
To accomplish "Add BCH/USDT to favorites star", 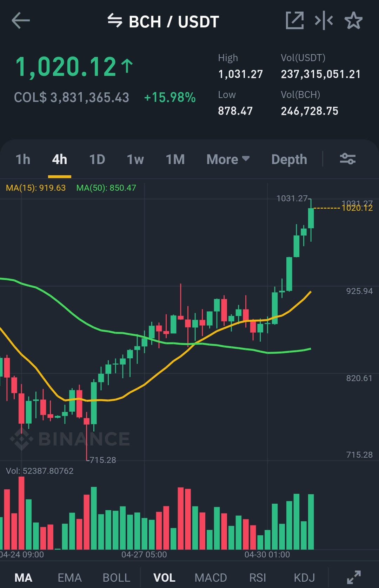I will point(353,20).
